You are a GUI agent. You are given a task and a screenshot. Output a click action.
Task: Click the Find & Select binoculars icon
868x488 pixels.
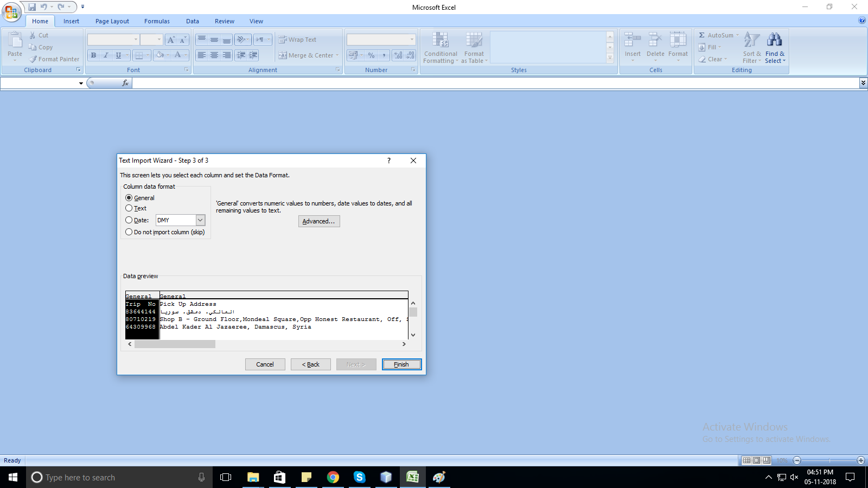(775, 40)
